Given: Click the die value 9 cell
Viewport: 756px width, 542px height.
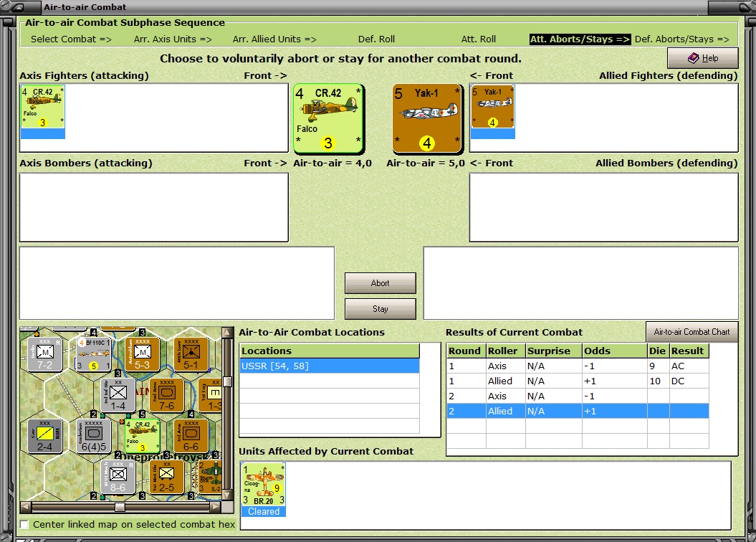Looking at the screenshot, I should pos(659,366).
